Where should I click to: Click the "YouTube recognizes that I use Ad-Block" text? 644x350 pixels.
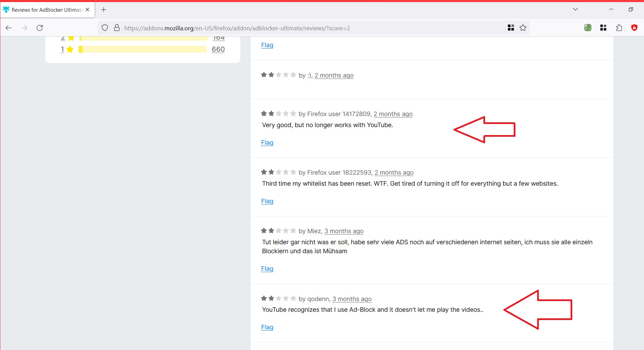[373, 310]
